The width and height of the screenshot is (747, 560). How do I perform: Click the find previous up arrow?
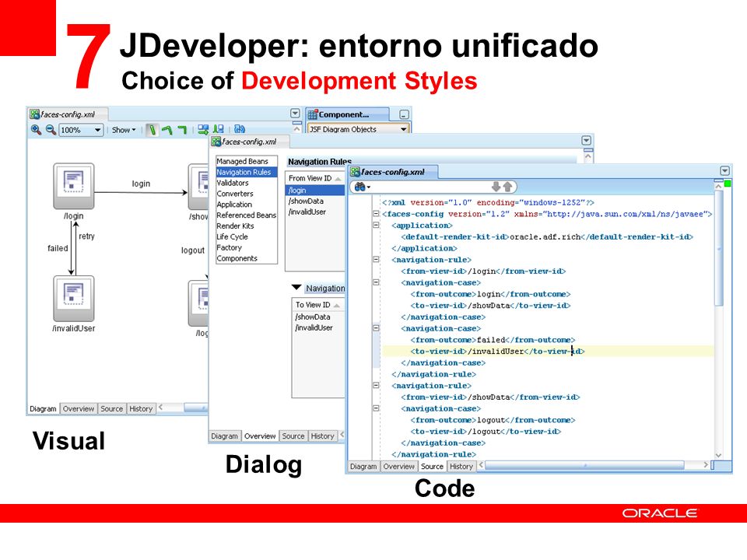(x=507, y=187)
